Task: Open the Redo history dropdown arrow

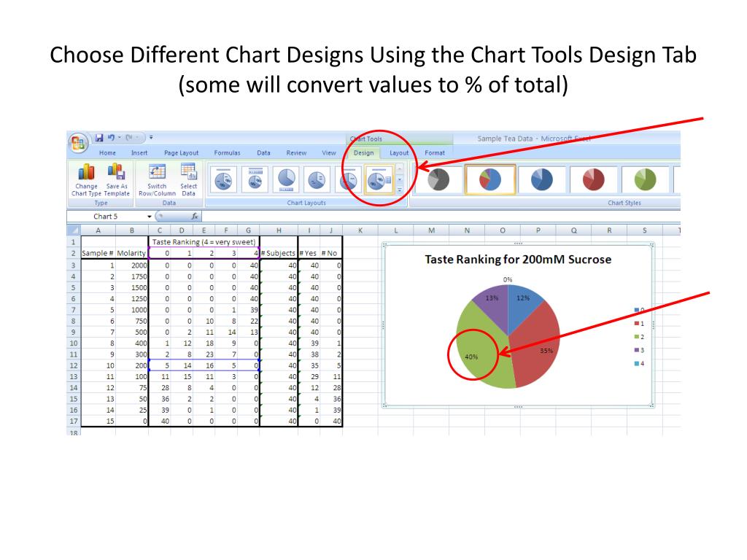Action: 136,138
